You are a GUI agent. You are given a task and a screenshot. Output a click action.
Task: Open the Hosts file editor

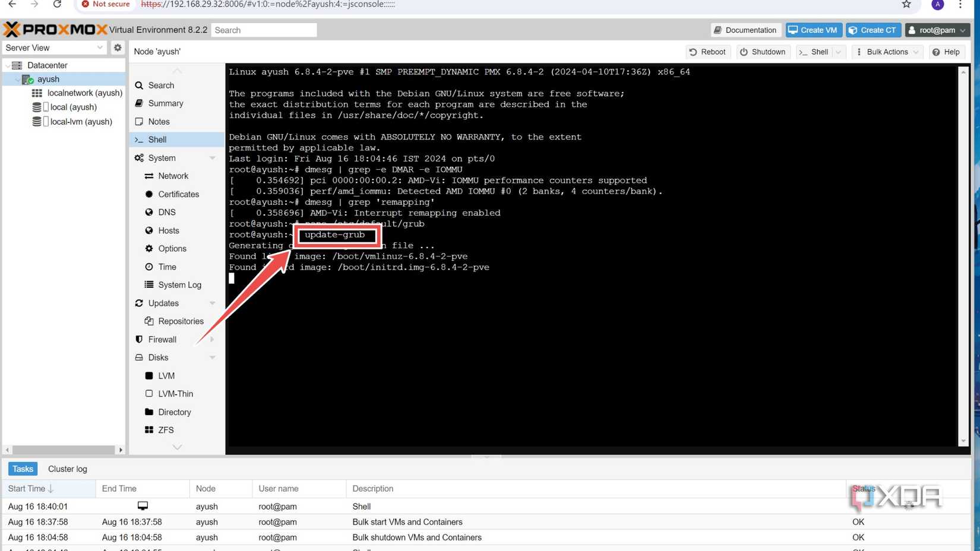(x=168, y=230)
